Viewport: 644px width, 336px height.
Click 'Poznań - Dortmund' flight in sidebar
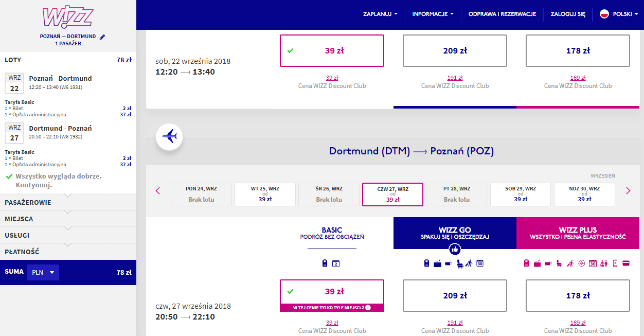[x=60, y=78]
